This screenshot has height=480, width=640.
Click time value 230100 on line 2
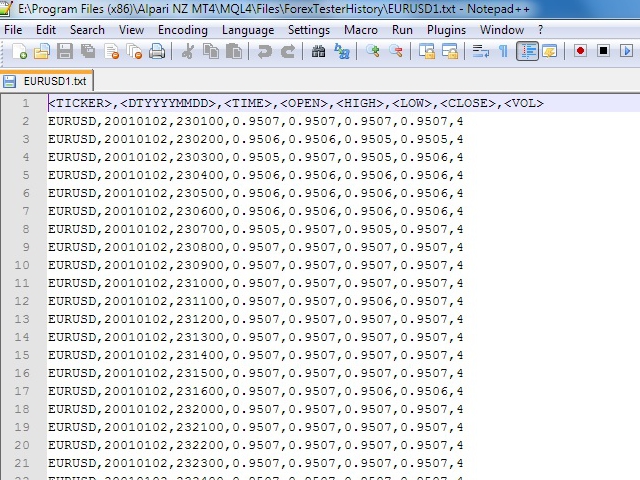[200, 121]
